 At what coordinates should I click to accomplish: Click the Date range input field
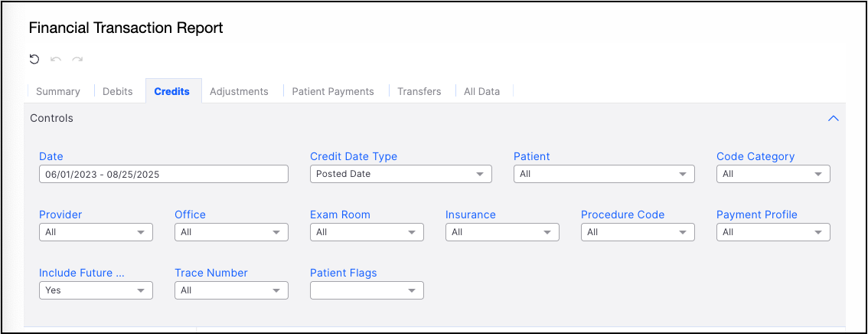[x=163, y=174]
